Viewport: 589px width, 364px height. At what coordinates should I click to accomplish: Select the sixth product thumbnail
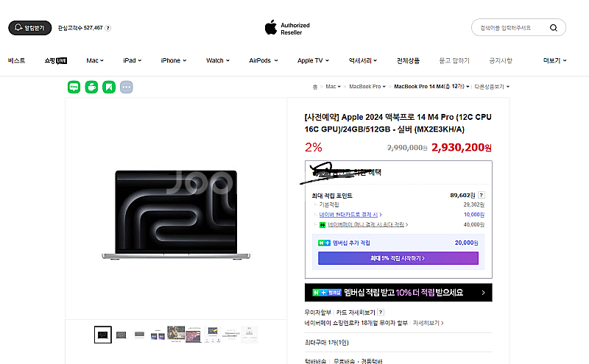(x=194, y=335)
